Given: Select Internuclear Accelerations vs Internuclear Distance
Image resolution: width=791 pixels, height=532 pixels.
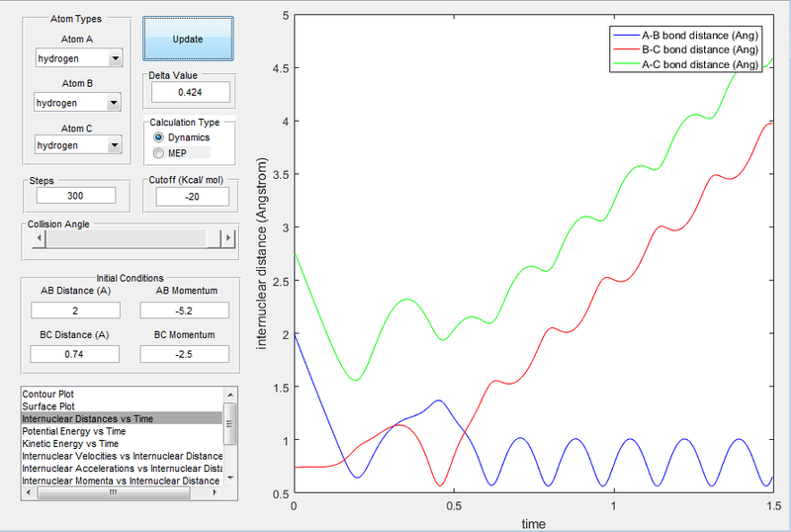Looking at the screenshot, I should coord(122,469).
